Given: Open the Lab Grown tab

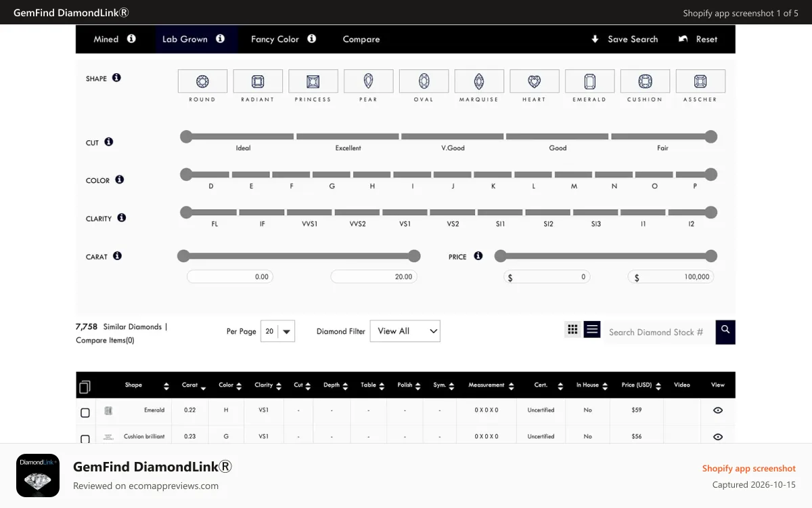Looking at the screenshot, I should pyautogui.click(x=185, y=39).
